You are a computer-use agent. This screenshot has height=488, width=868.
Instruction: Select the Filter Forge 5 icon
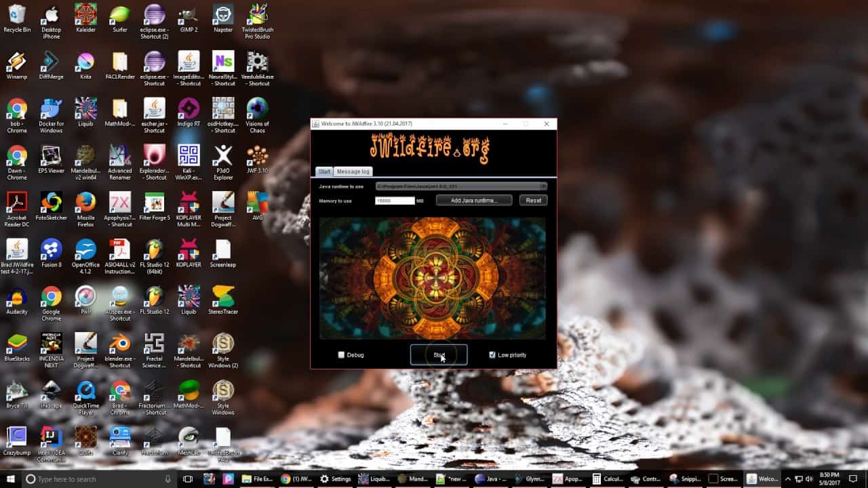pos(155,206)
